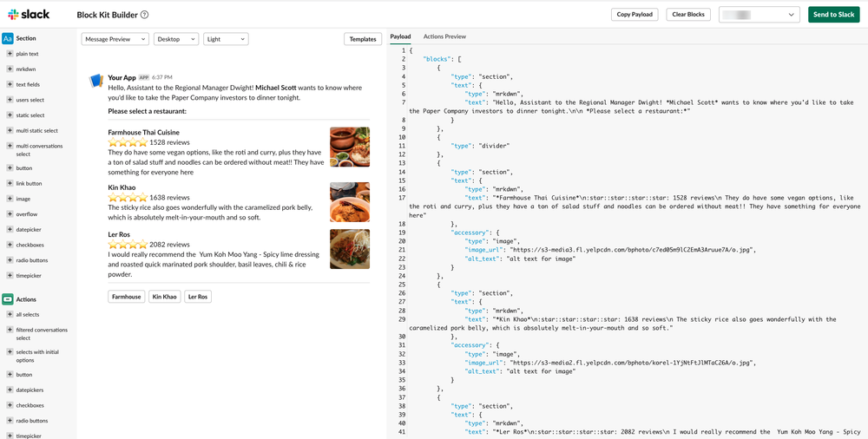The width and height of the screenshot is (868, 439).
Task: Click "2082 reviews" text
Action: click(x=169, y=245)
